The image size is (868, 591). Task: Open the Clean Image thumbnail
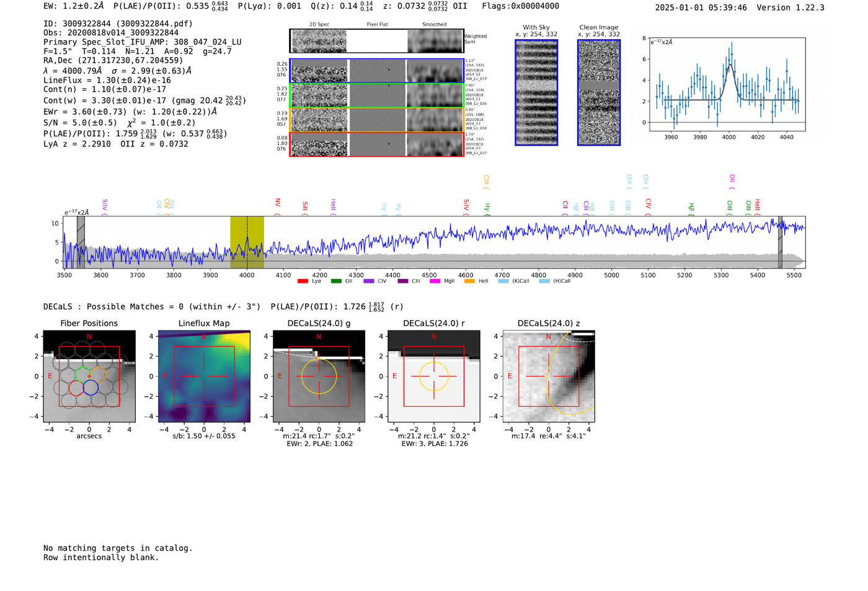(x=599, y=92)
